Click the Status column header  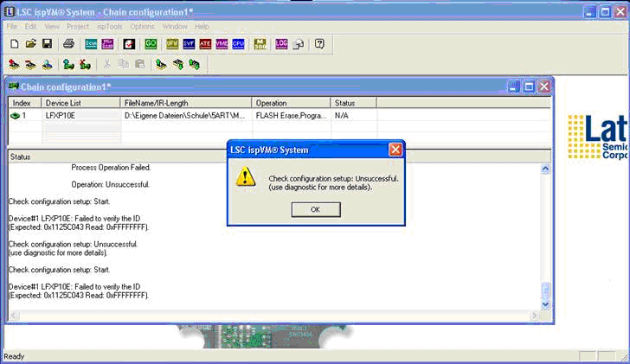[354, 103]
